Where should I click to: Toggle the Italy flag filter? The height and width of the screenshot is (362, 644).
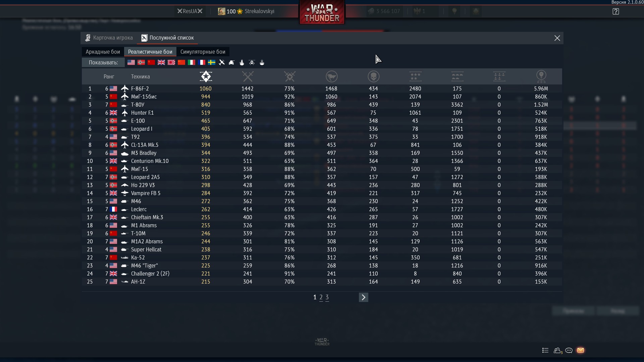[192, 62]
